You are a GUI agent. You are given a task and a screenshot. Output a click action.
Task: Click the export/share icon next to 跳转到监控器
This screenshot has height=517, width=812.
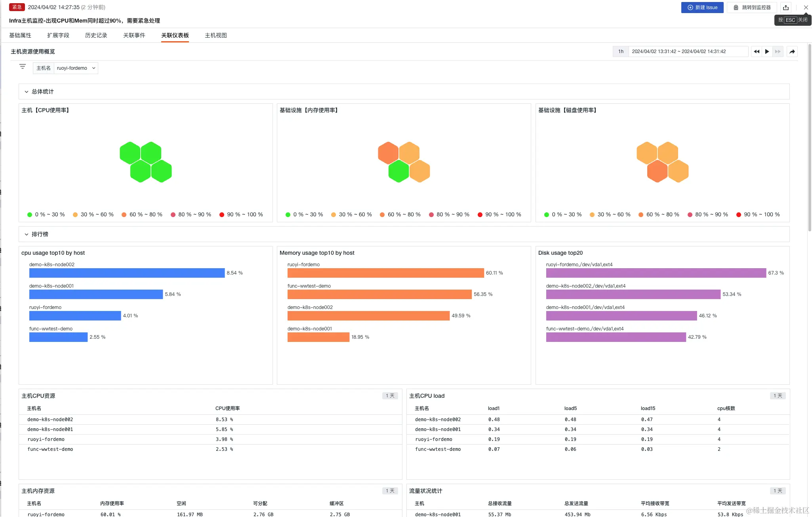(786, 8)
